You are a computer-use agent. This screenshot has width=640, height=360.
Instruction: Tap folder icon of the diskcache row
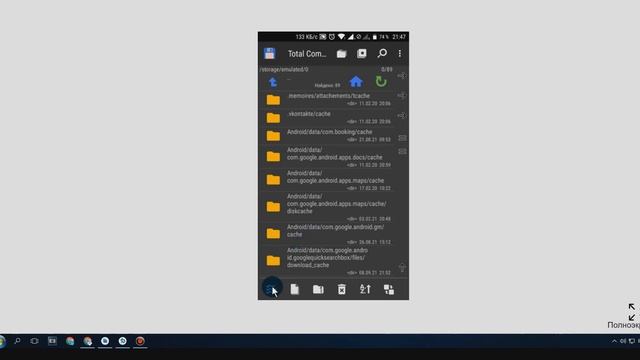coord(273,207)
